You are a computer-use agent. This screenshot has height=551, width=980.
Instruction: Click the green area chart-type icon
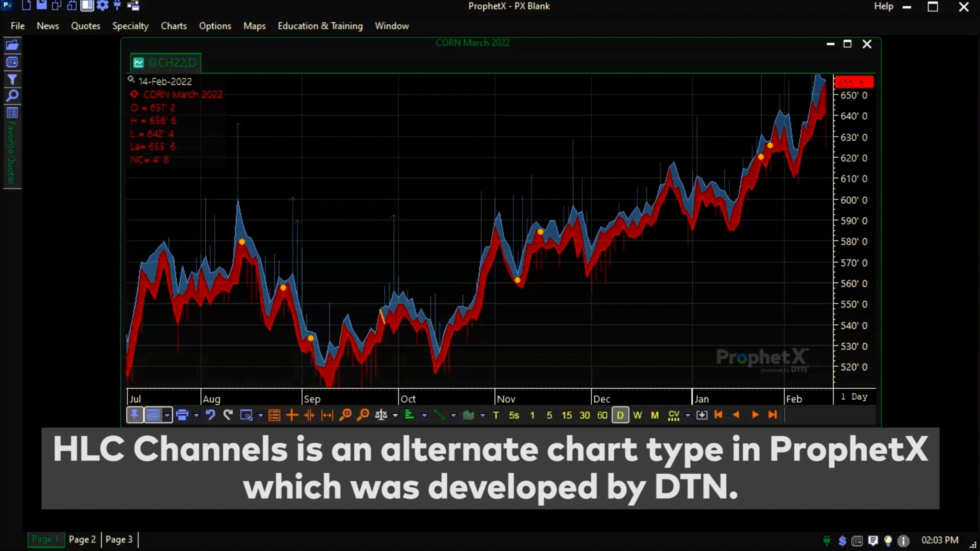[x=468, y=415]
